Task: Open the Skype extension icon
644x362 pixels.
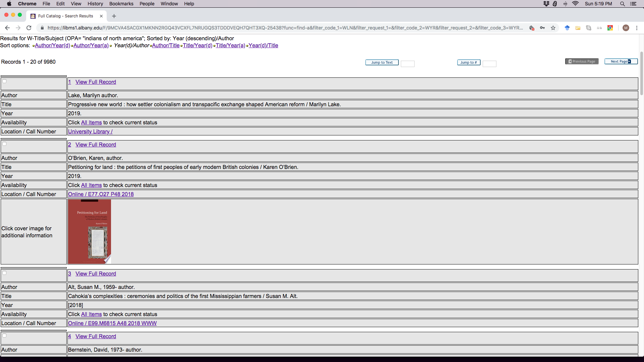Action: pos(589,28)
